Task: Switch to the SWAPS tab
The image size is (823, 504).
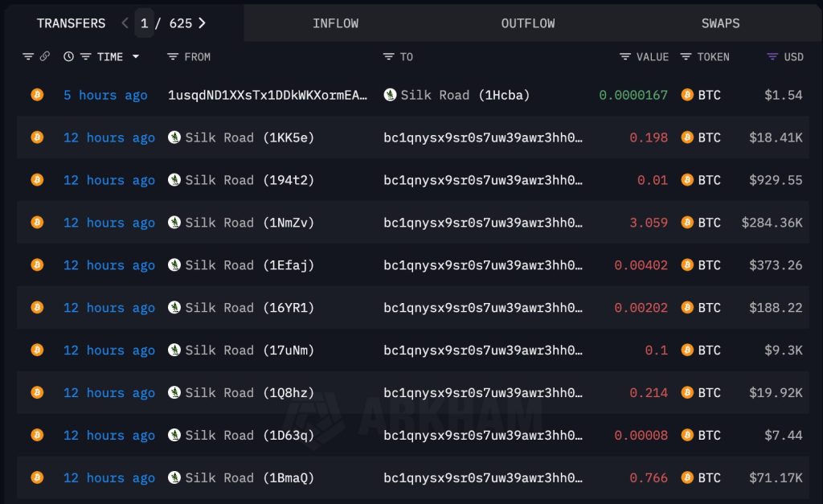Action: 720,23
